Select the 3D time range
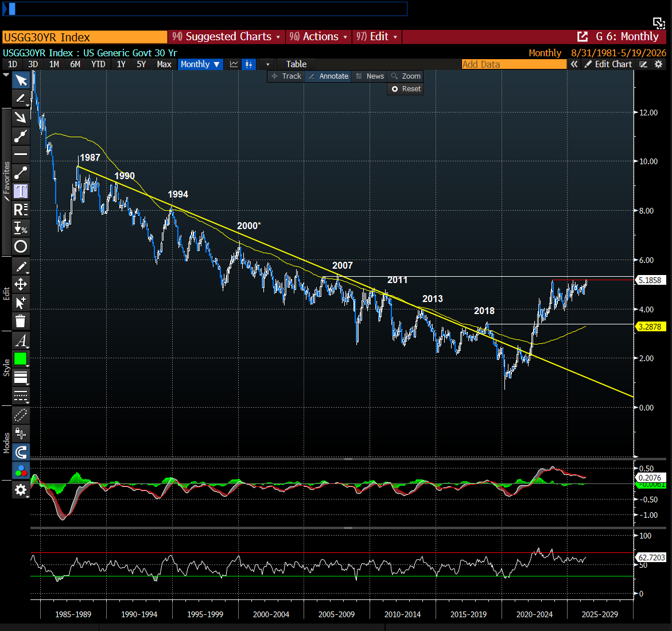672x631 pixels. [x=33, y=64]
